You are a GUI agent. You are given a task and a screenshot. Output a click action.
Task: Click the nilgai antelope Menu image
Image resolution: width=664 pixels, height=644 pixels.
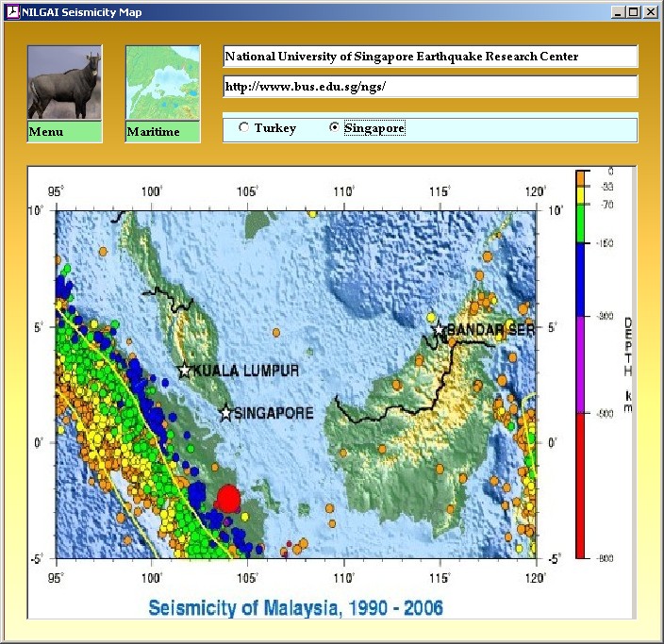[x=64, y=83]
